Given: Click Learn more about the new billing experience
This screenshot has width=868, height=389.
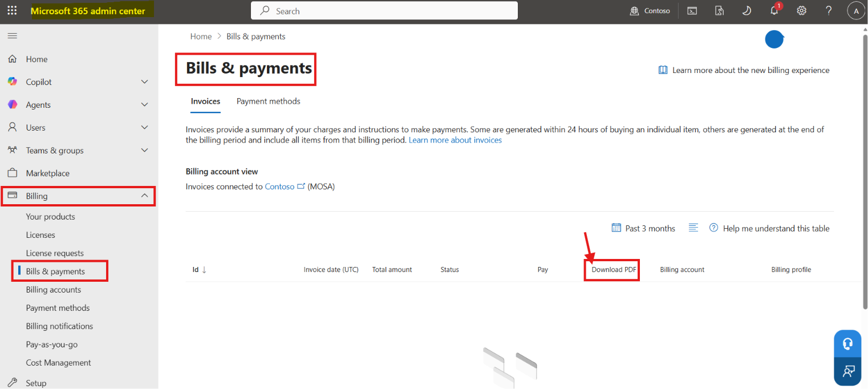Looking at the screenshot, I should coord(744,70).
